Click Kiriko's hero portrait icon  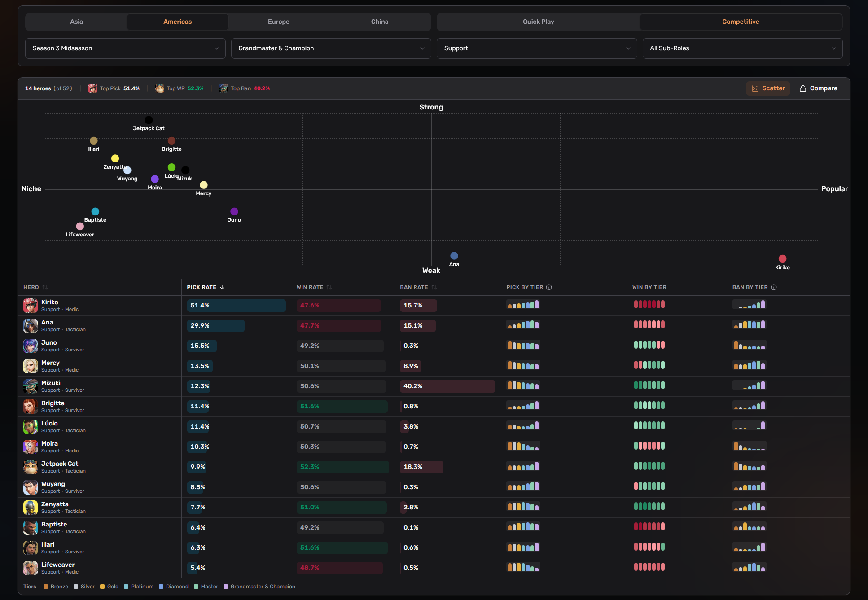coord(31,306)
